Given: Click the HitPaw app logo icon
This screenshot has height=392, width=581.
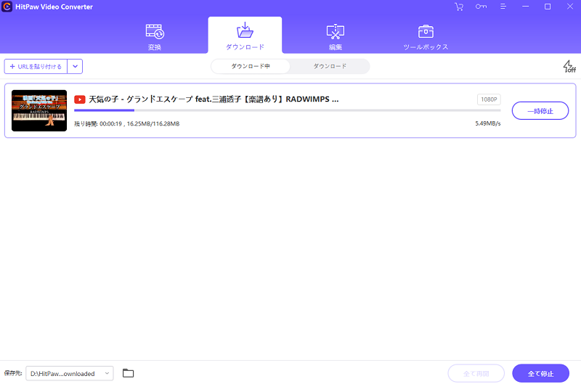Looking at the screenshot, I should [x=7, y=7].
